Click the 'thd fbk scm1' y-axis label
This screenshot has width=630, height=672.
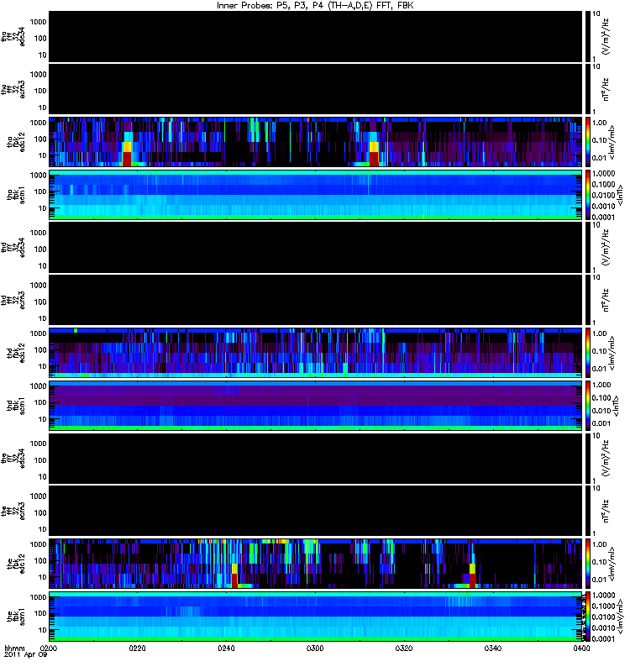click(x=16, y=407)
